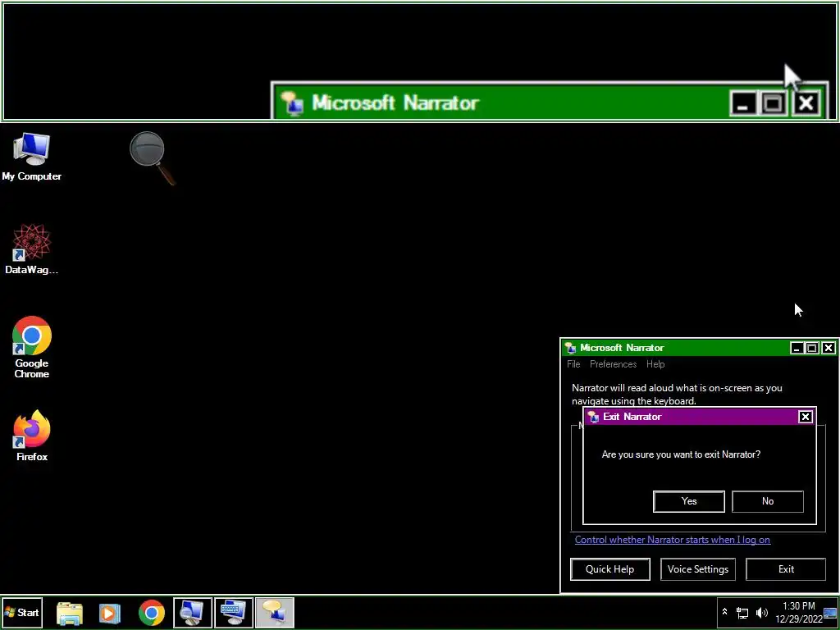Close the Exit Narrator dialog
The image size is (840, 630).
806,417
